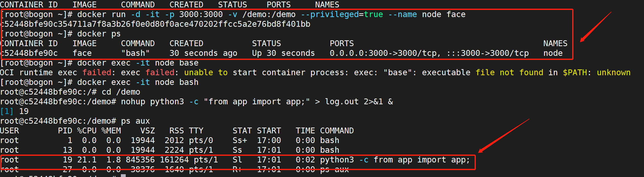This screenshot has width=644, height=177.
Task: Click the 21.1 CPU value for python3
Action: [x=87, y=160]
